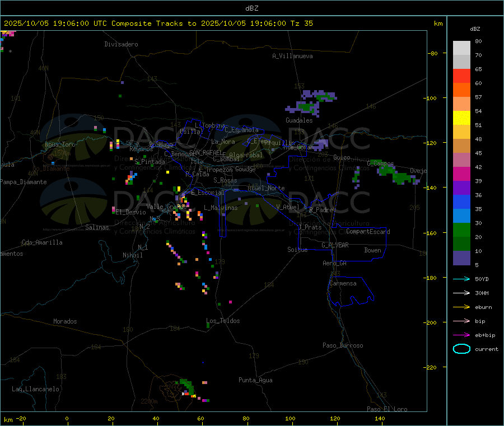Click the 'Atuel_Norte' map label

pos(266,188)
